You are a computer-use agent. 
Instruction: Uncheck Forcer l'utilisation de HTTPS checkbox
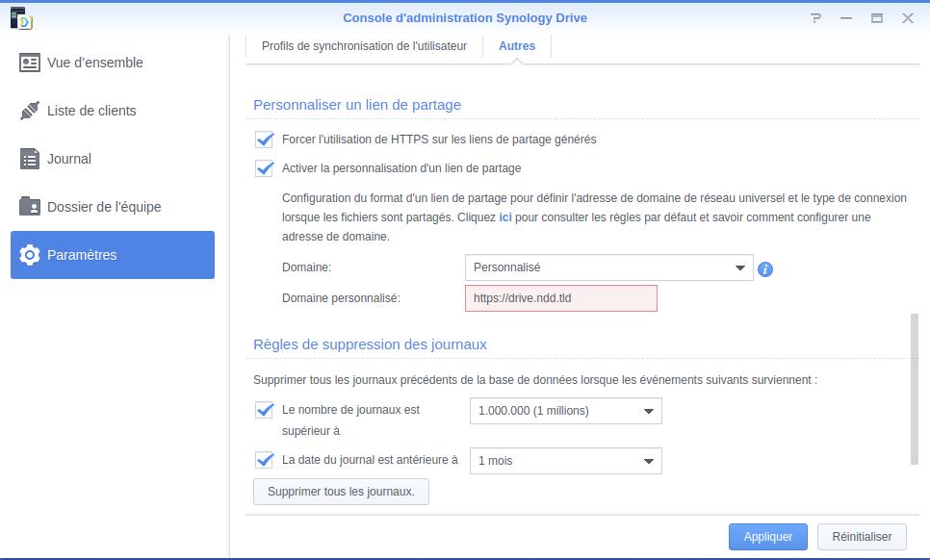[265, 140]
